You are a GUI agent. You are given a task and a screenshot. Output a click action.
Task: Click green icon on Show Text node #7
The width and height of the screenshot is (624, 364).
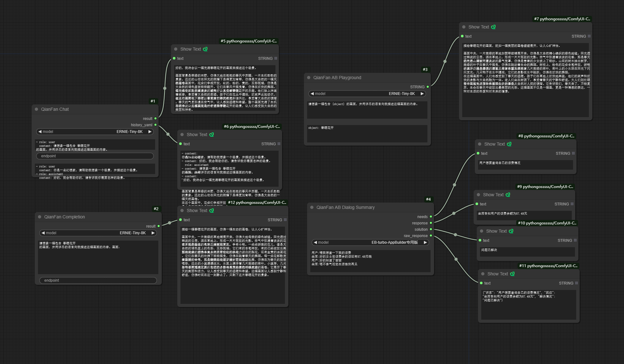pos(493,27)
